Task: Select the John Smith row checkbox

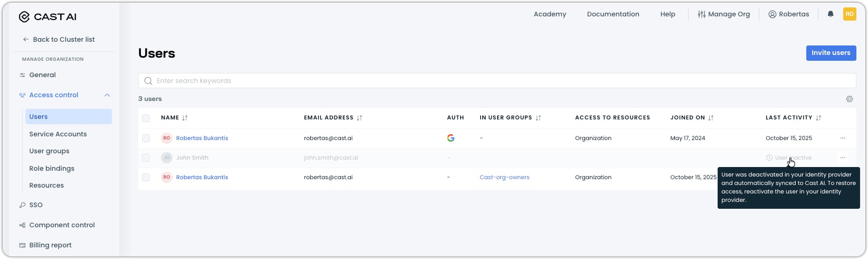Action: pos(146,158)
